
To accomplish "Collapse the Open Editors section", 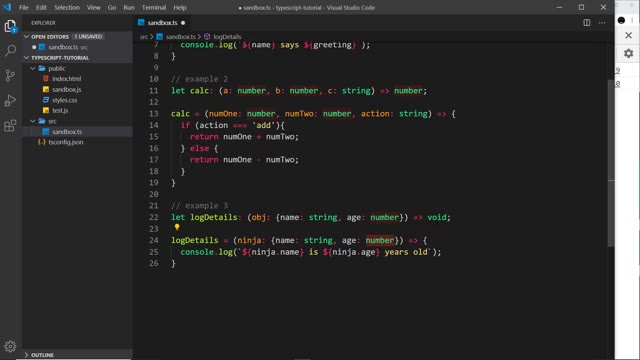I will 27,37.
